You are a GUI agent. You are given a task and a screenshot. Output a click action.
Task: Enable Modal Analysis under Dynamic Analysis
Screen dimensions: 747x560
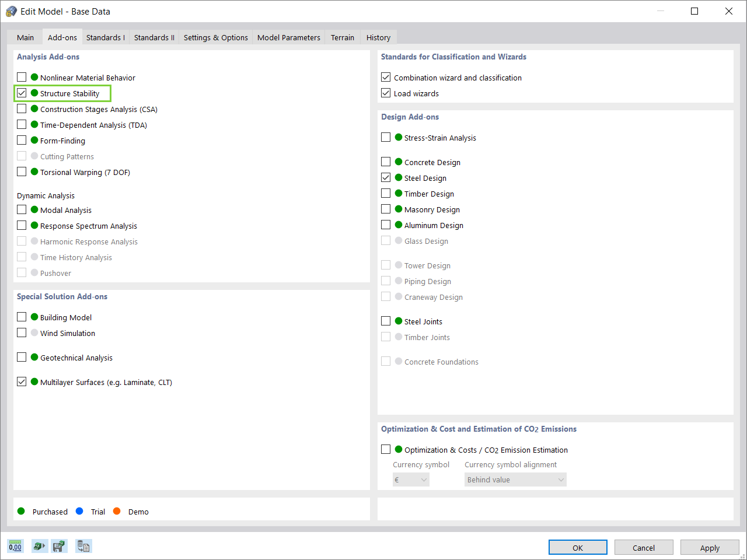(x=22, y=209)
